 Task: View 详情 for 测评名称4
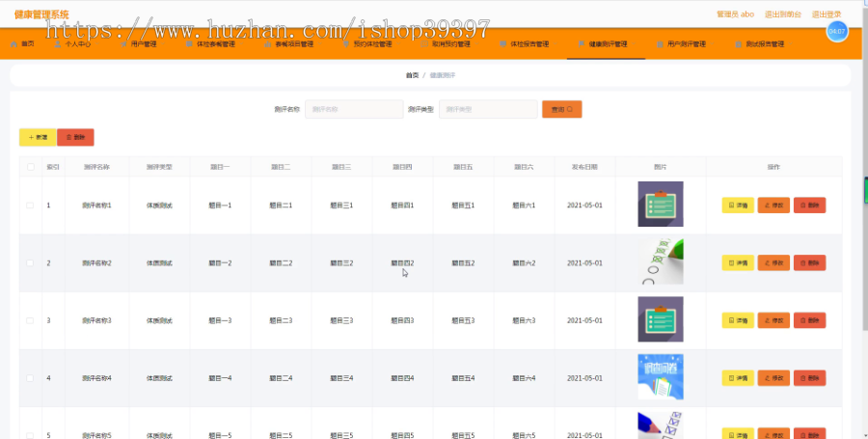click(x=738, y=378)
